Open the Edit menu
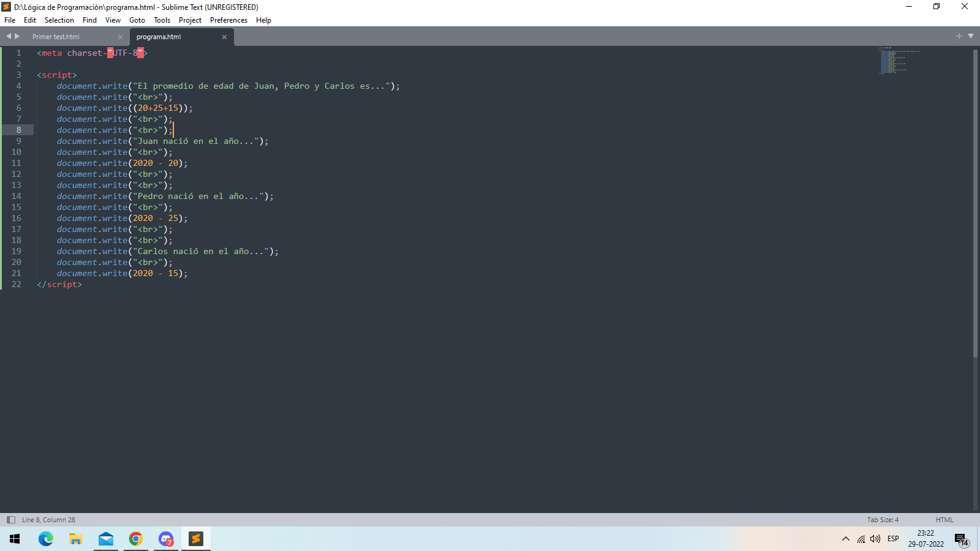Viewport: 980px width, 551px height. coord(30,20)
